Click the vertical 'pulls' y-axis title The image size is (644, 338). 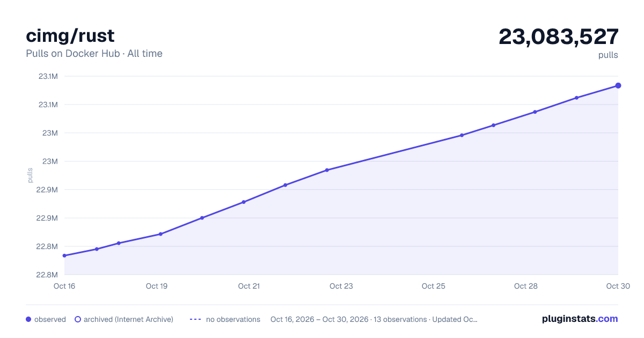point(31,175)
